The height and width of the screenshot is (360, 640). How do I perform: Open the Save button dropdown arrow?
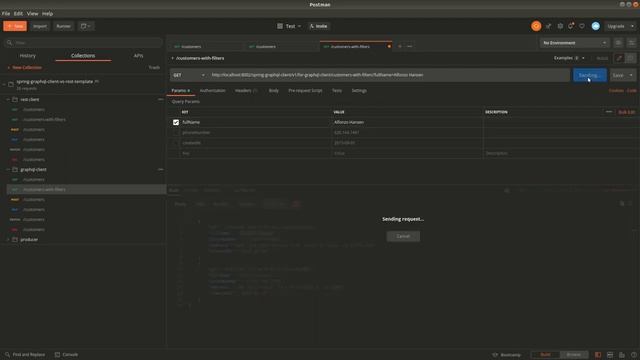tap(631, 75)
